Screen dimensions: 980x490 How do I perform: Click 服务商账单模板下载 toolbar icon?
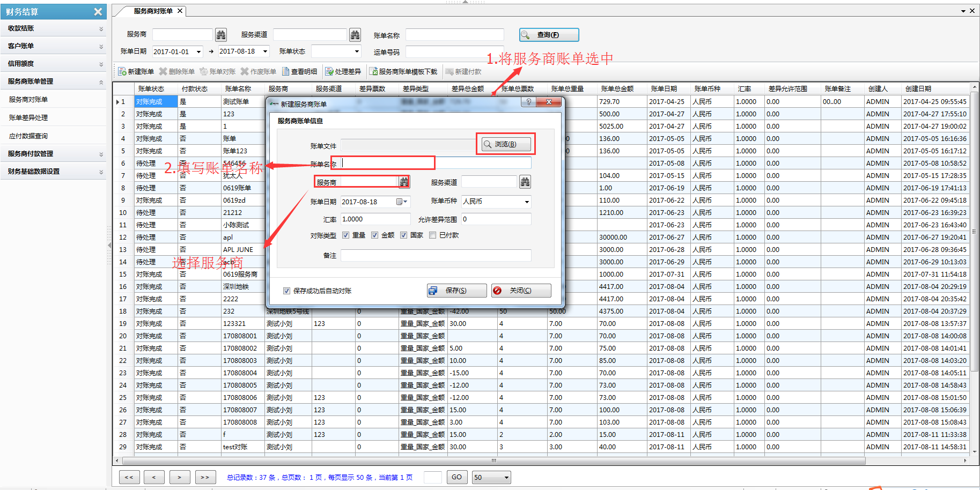point(373,72)
